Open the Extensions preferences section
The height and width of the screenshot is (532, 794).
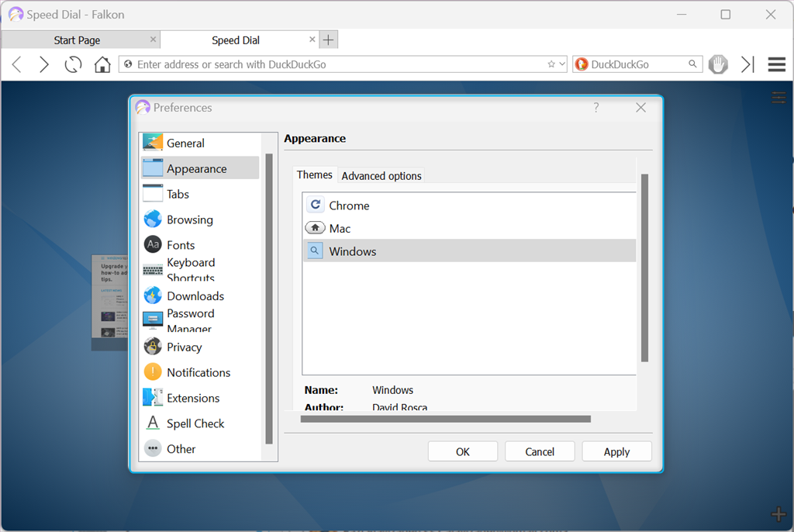tap(200, 398)
